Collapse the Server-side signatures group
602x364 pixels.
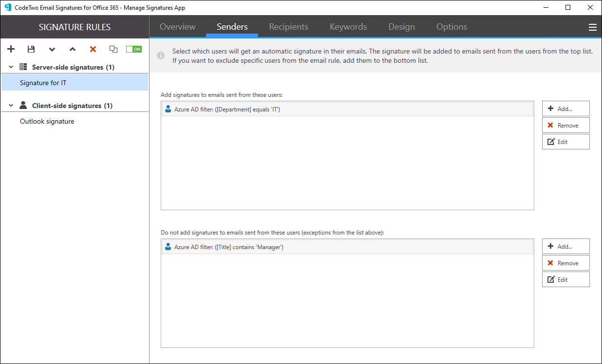point(11,67)
